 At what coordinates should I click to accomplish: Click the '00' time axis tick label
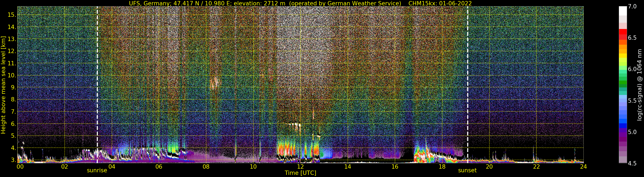20,167
